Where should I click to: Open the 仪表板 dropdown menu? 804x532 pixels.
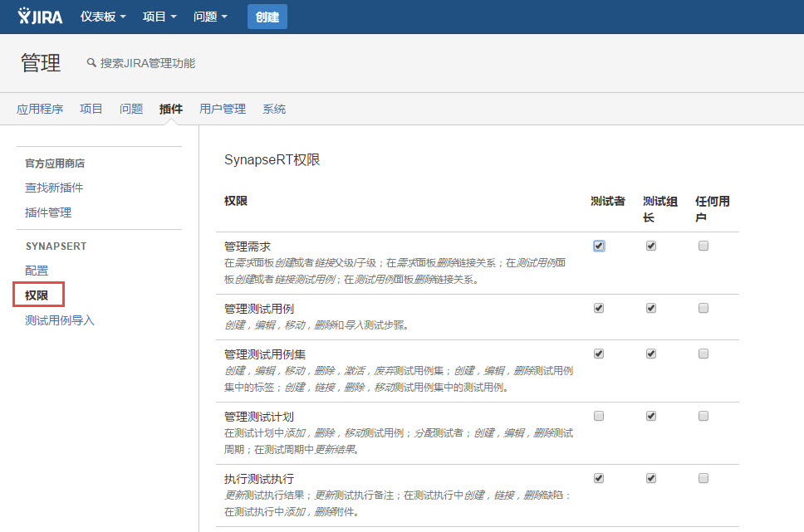click(102, 17)
